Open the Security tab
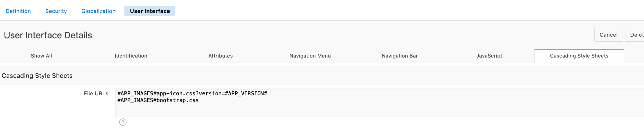Screen dimensions: 644x132 56,11
